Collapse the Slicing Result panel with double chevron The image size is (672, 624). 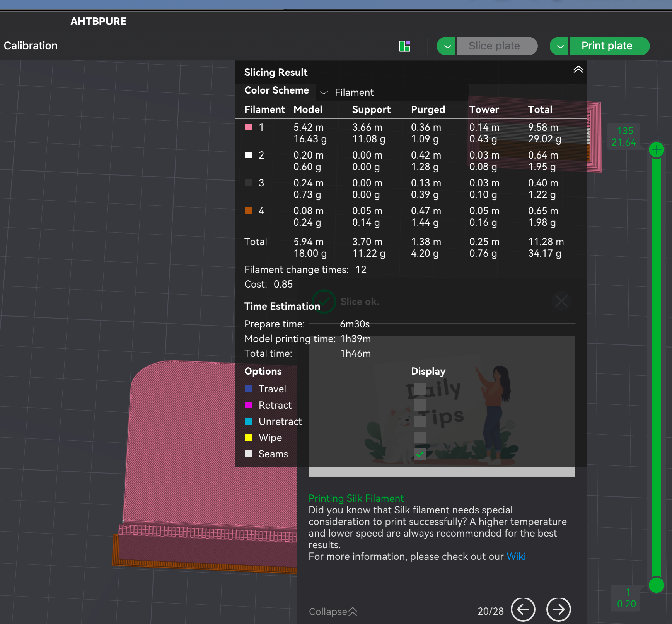coord(578,70)
